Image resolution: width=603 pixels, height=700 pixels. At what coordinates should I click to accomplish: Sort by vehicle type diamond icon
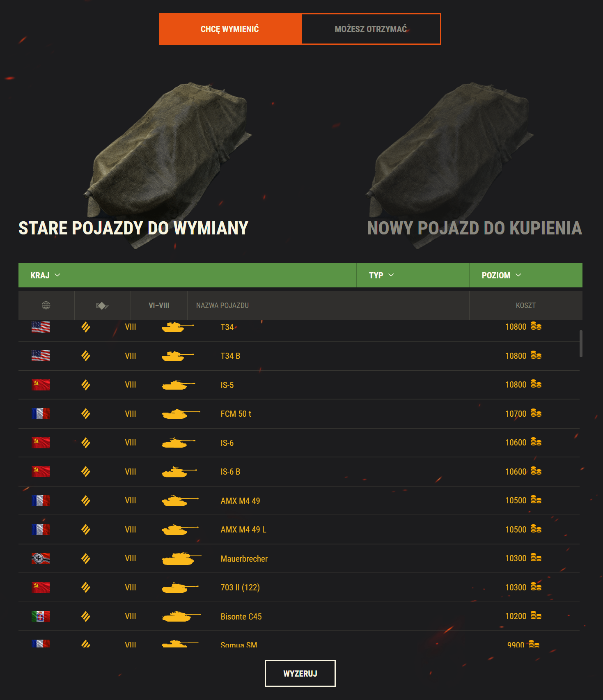click(x=102, y=305)
